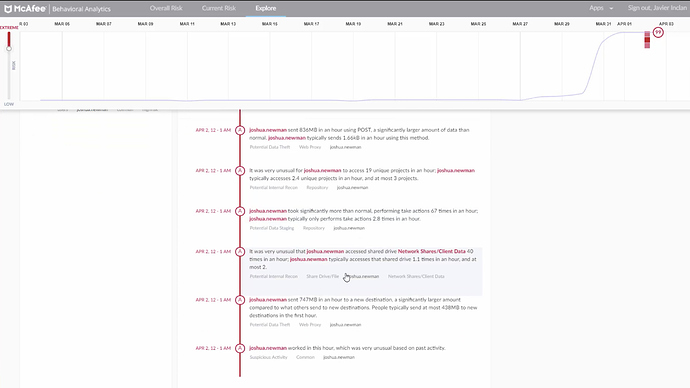Click MAR 05 date on timeline axis

62,24
